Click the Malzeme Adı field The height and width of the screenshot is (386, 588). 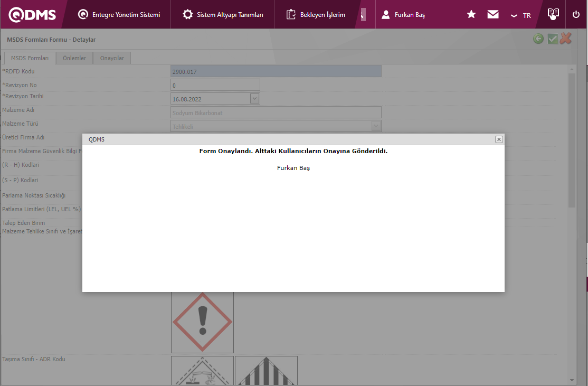(276, 112)
